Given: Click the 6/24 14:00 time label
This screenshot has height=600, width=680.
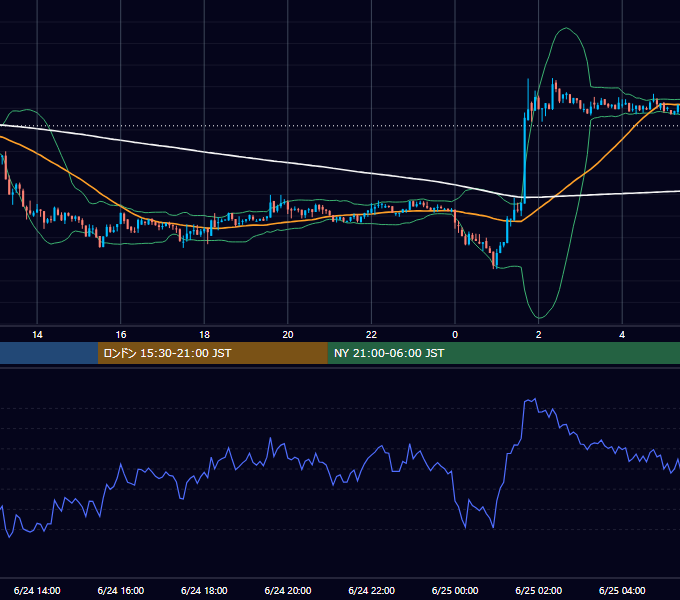Looking at the screenshot, I should point(37,590).
